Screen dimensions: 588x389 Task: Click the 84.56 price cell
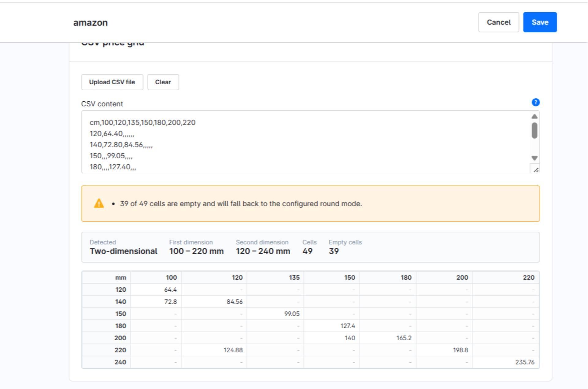coord(214,302)
